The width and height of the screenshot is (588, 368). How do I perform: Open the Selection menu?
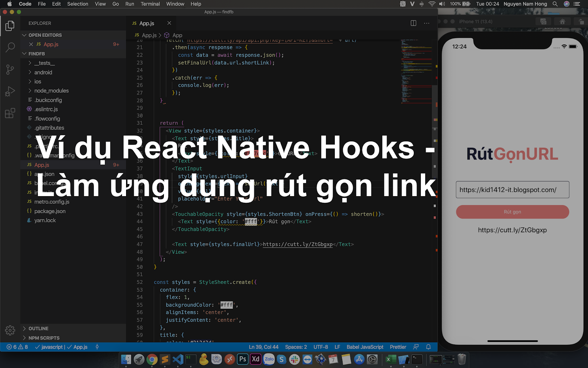pos(78,4)
